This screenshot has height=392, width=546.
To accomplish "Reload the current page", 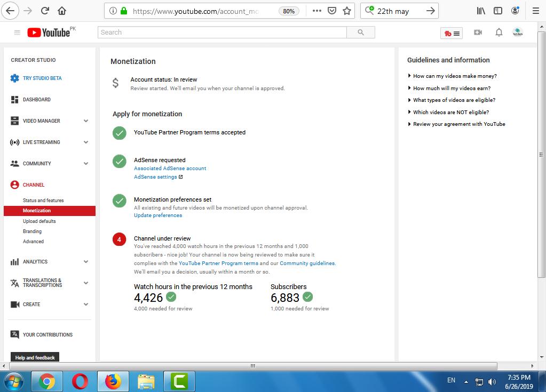I will click(45, 11).
